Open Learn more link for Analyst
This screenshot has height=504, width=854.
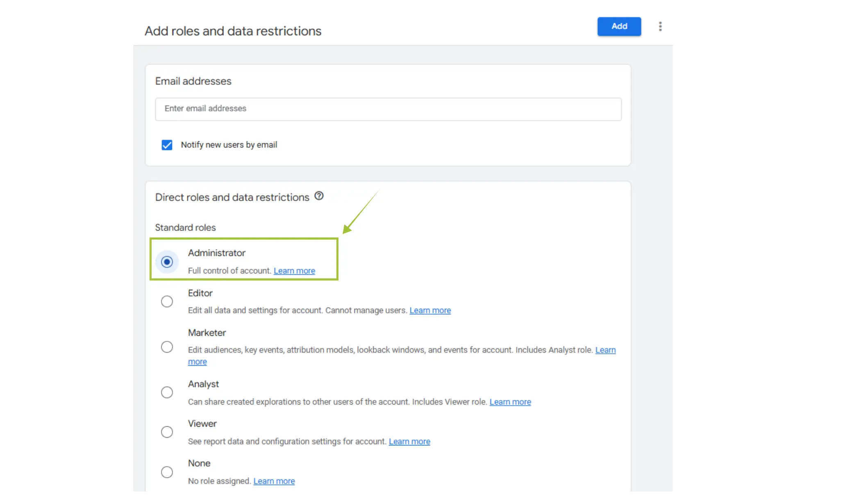tap(510, 402)
